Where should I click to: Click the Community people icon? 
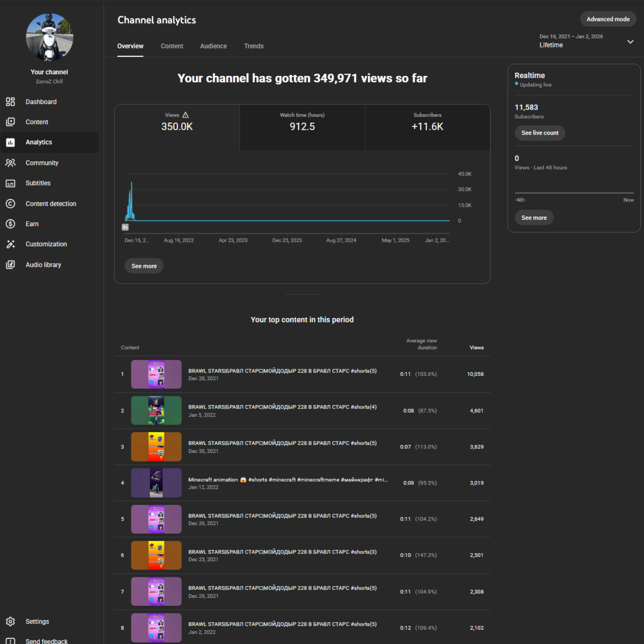coord(10,163)
